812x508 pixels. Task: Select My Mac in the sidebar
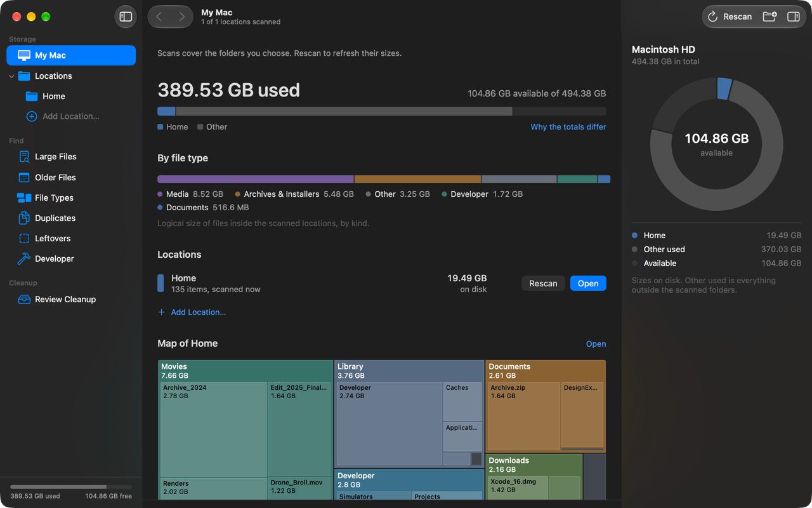[71, 55]
